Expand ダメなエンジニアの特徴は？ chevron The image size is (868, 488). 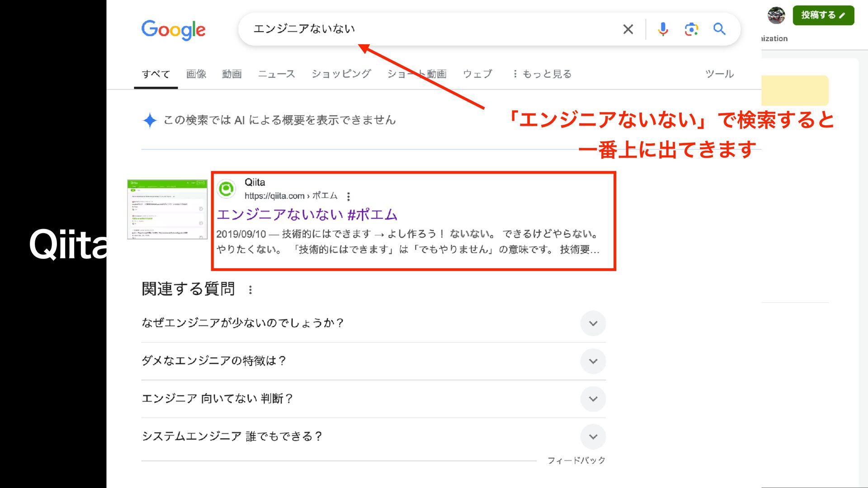tap(593, 361)
